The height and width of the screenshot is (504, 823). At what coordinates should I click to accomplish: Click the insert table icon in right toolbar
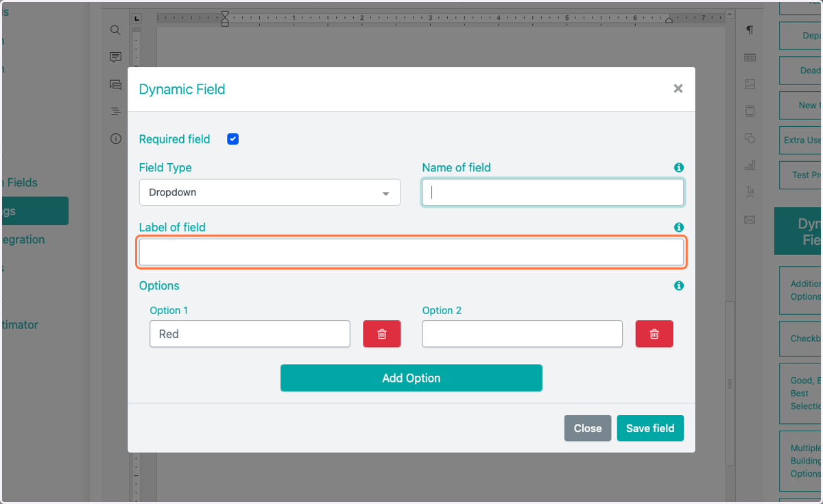(x=750, y=58)
